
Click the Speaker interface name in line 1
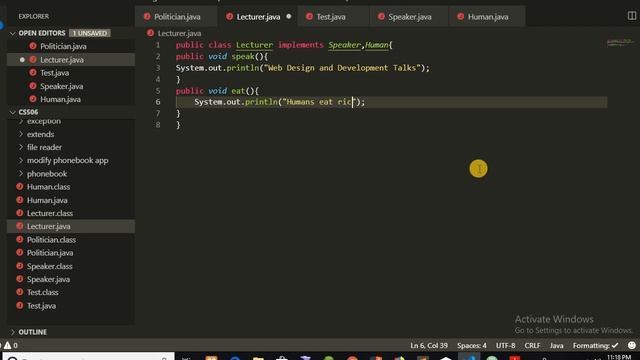pyautogui.click(x=344, y=45)
